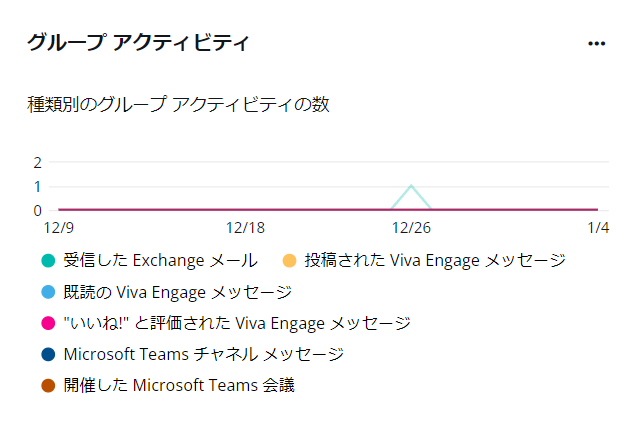This screenshot has width=640, height=439.
Task: Click the グループ アクティビティ card title
Action: point(138,42)
